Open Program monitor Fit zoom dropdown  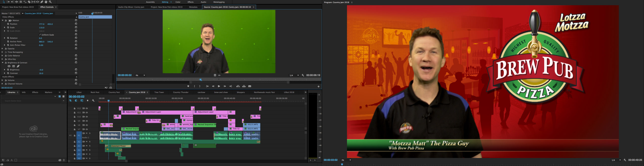(x=346, y=160)
